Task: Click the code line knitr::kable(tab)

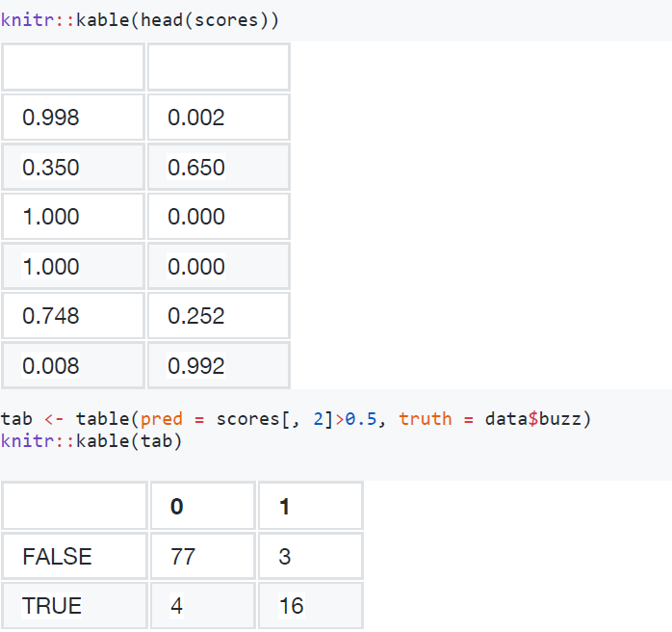Action: 91,441
